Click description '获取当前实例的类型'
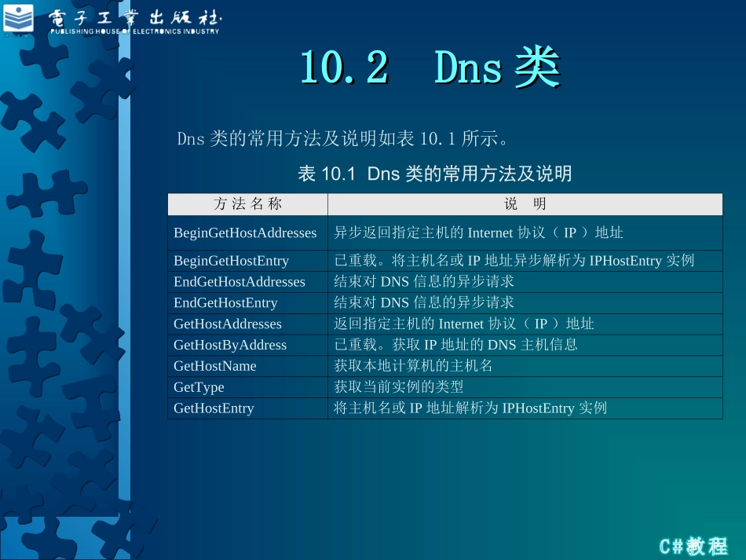 click(398, 386)
